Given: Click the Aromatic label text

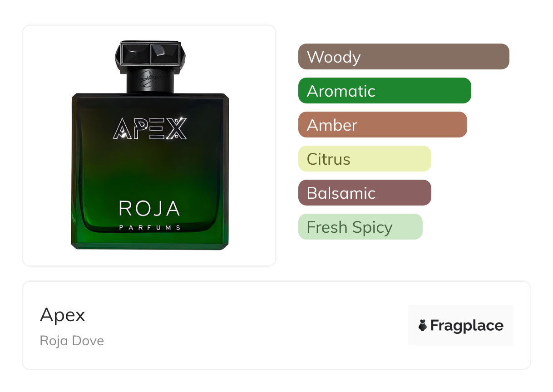Looking at the screenshot, I should pos(341,91).
